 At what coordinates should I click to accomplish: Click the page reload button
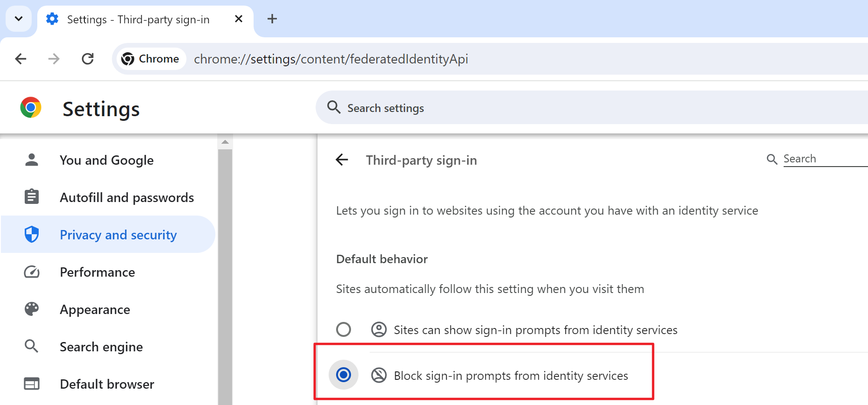point(88,59)
